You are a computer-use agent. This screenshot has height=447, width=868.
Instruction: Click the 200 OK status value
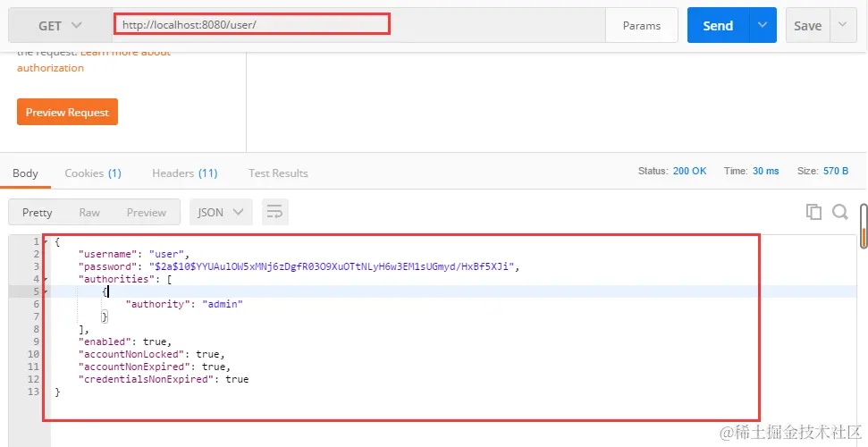pyautogui.click(x=690, y=171)
